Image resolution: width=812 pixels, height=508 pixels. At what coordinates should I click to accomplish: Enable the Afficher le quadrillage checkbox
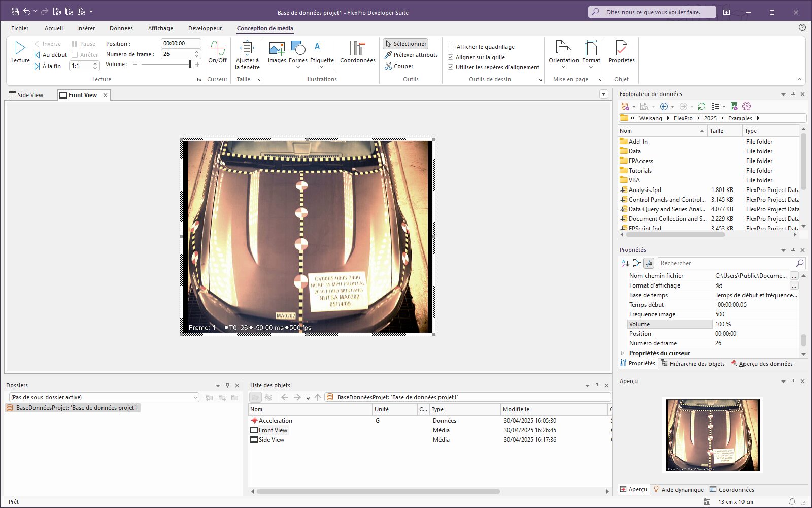click(x=451, y=47)
